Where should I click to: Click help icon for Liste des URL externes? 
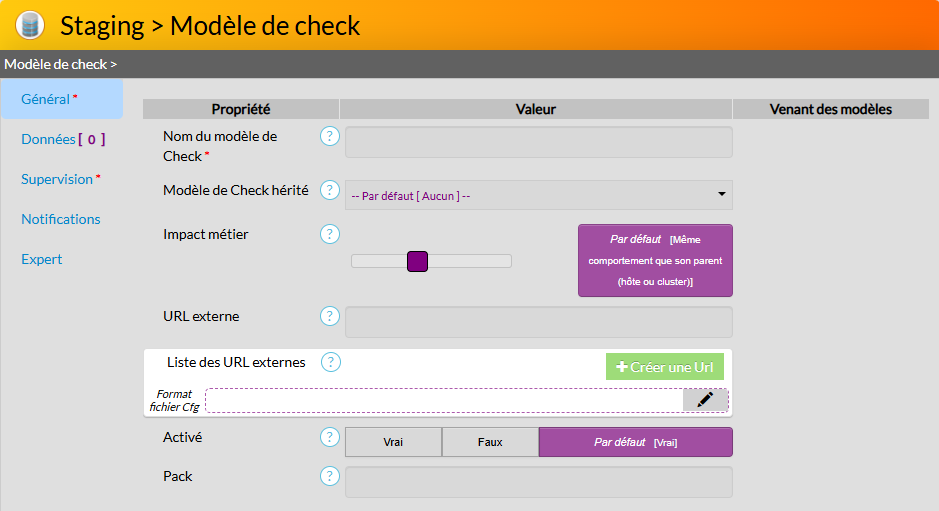pos(331,362)
